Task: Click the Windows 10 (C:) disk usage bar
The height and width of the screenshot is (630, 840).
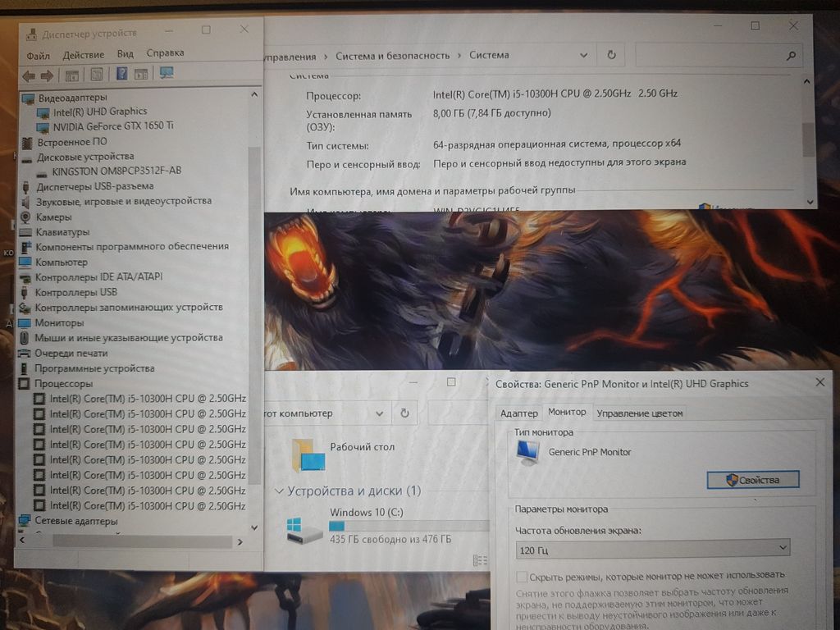Action: click(x=409, y=526)
